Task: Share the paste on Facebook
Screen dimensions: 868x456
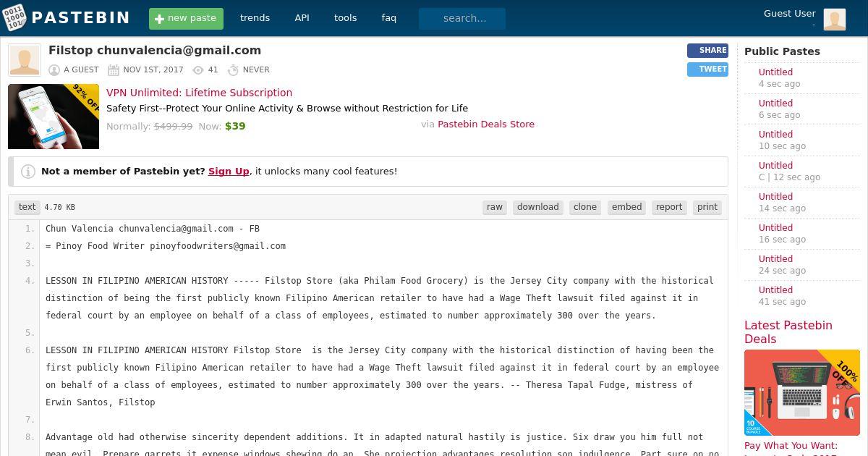Action: pyautogui.click(x=707, y=51)
